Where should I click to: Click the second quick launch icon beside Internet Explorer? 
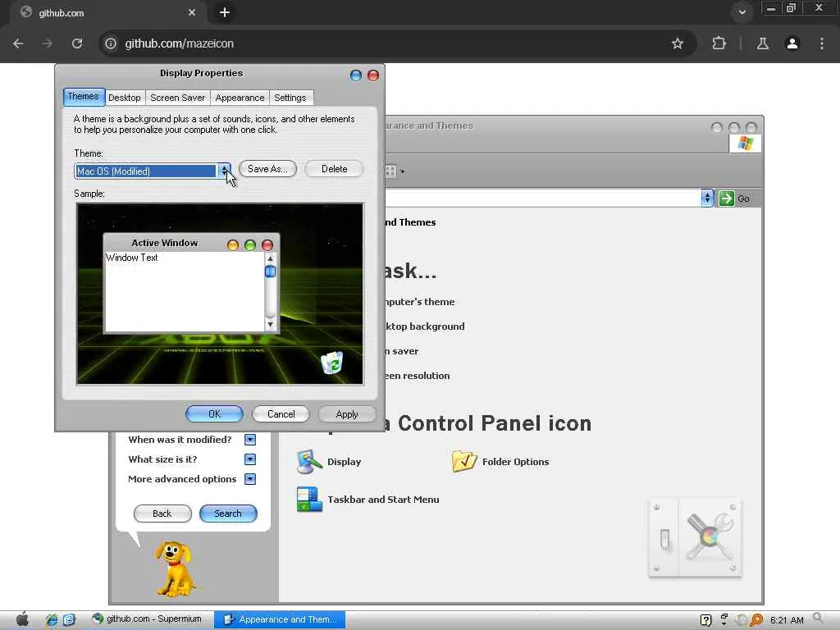[x=69, y=620]
